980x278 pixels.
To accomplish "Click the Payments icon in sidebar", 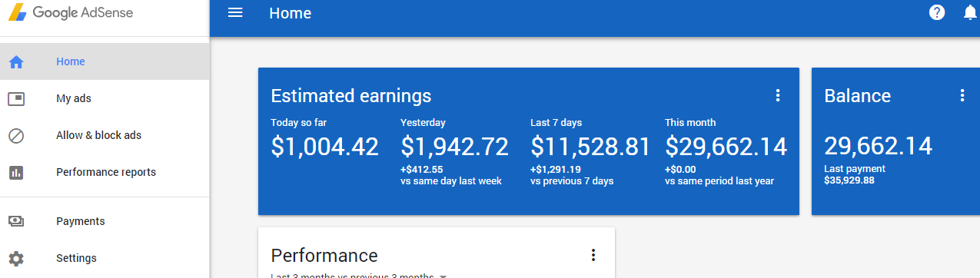I will (16, 221).
